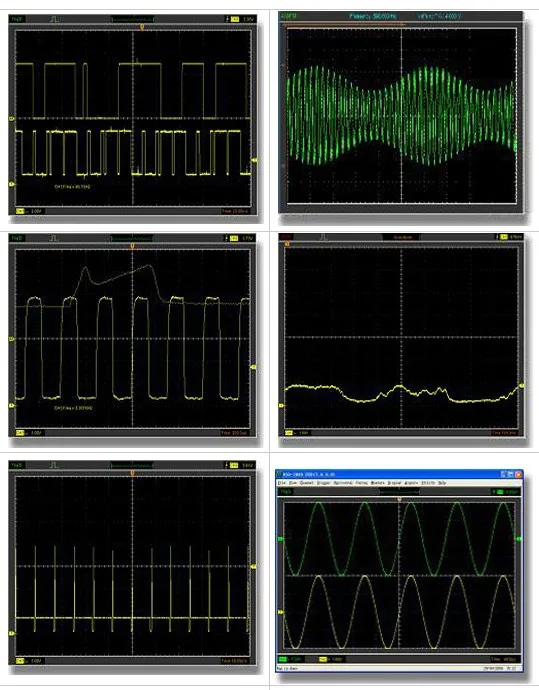Click memory position bar atop the square-wave scope
This screenshot has width=539, height=690.
tap(132, 238)
